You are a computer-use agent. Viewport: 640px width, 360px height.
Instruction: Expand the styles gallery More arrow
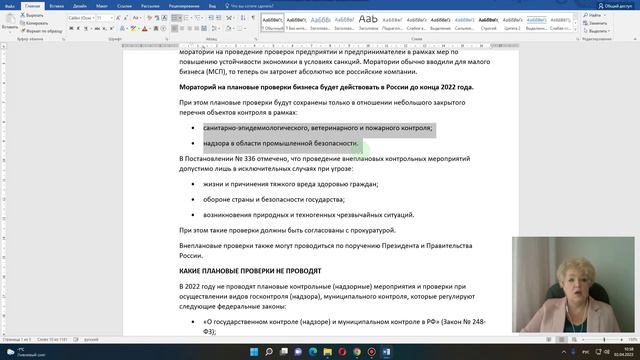576,29
